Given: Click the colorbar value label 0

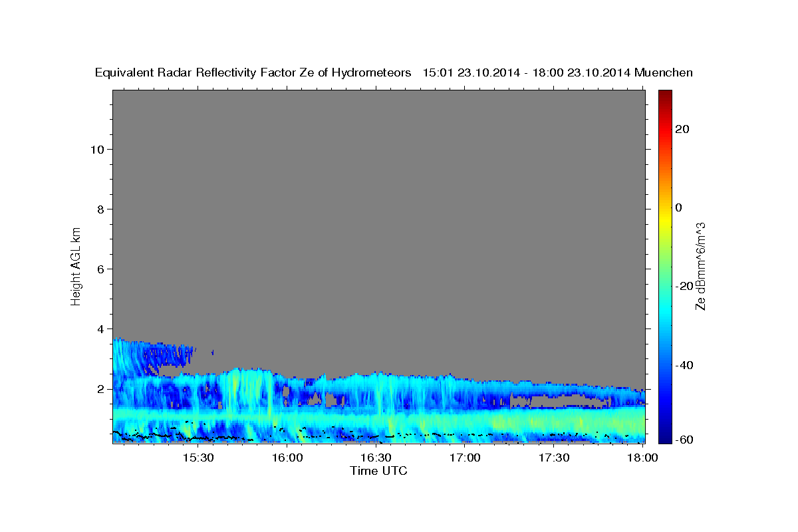Looking at the screenshot, I should point(678,207).
